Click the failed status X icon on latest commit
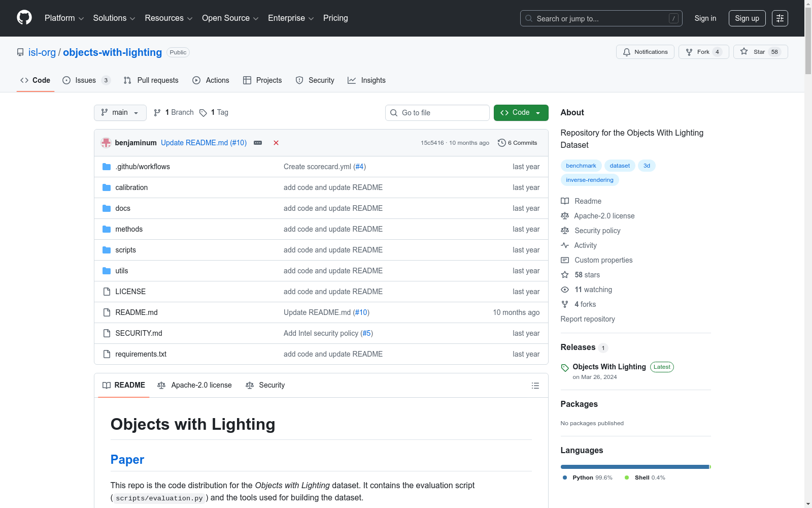Image resolution: width=812 pixels, height=508 pixels. point(276,143)
